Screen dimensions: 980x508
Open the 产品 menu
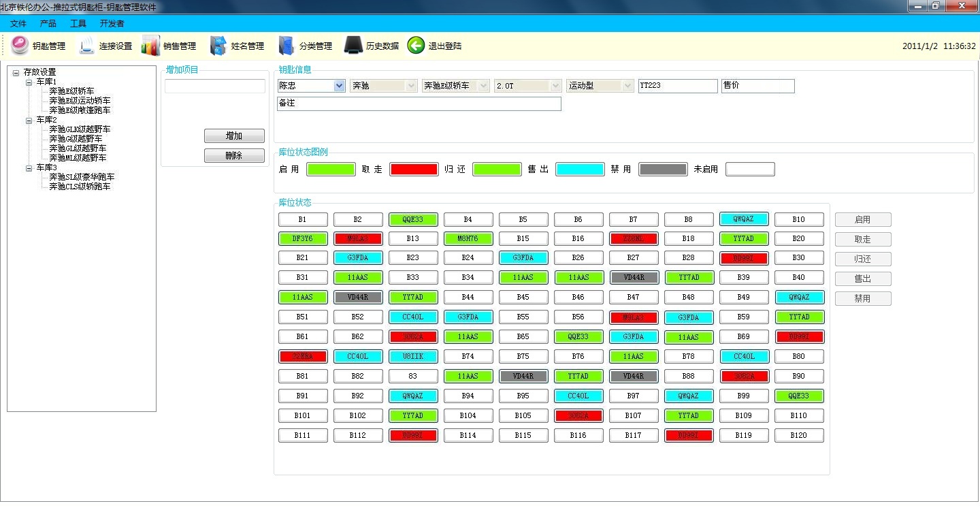coord(48,23)
